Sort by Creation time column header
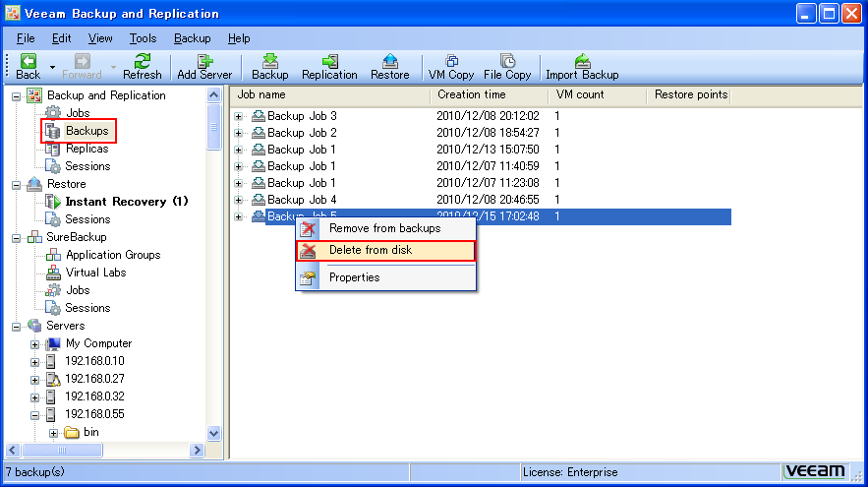The image size is (868, 487). tap(490, 94)
